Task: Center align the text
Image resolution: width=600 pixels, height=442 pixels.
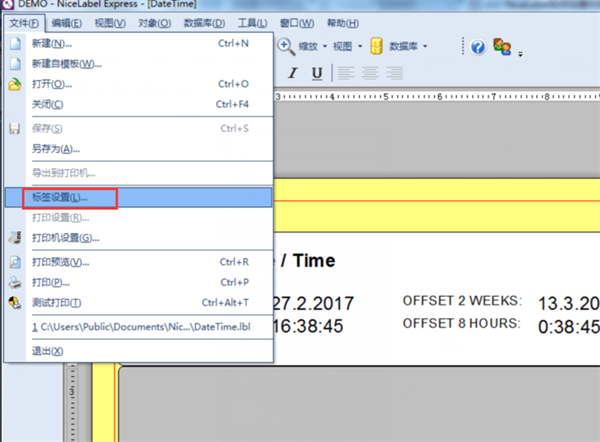Action: [370, 73]
